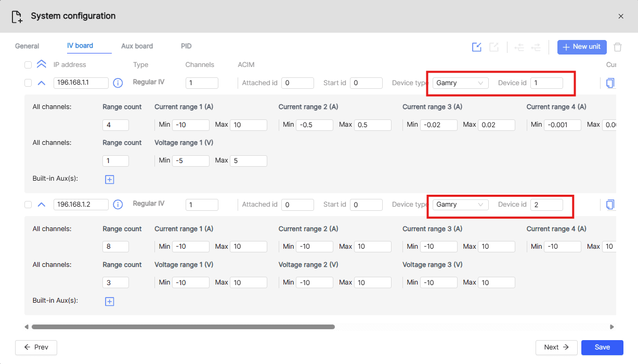Open Device type dropdown for first unit

tap(460, 83)
